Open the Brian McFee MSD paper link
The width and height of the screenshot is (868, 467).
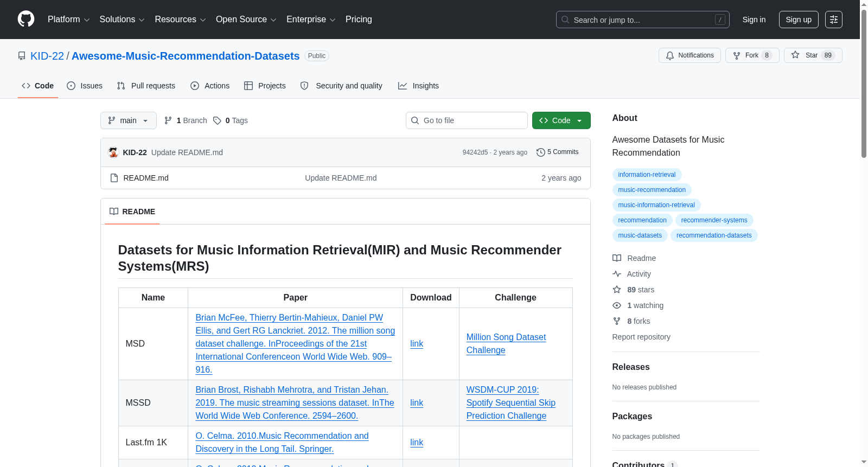(x=295, y=344)
